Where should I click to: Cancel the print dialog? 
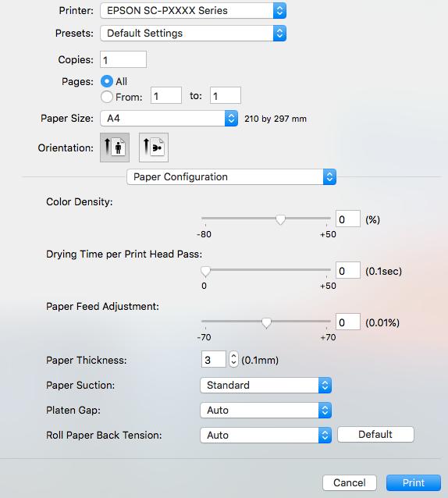[x=349, y=482]
